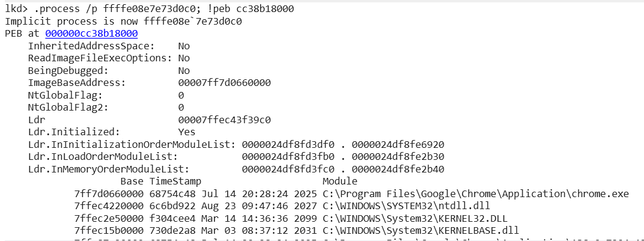Click the Ldr address 00007ffec43f39c0
This screenshot has height=241, width=644.
coord(224,120)
